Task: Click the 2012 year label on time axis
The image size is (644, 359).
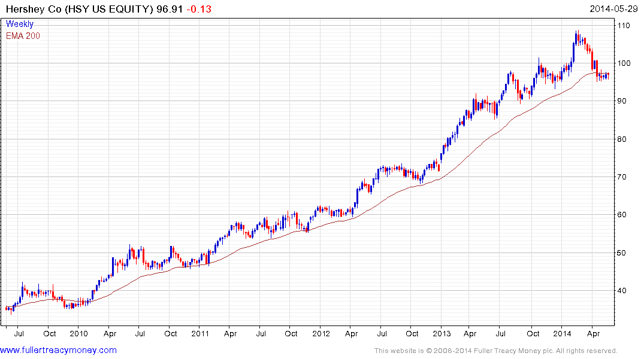Action: (x=321, y=333)
